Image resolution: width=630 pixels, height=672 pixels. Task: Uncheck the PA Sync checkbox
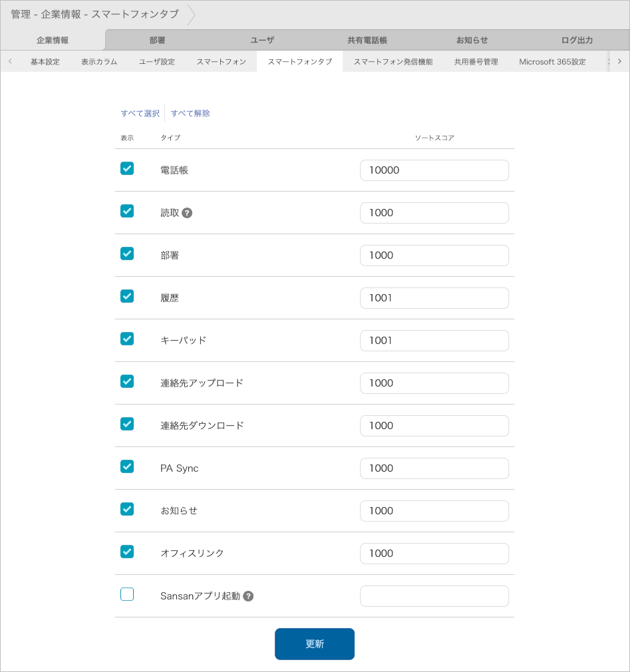coord(127,466)
